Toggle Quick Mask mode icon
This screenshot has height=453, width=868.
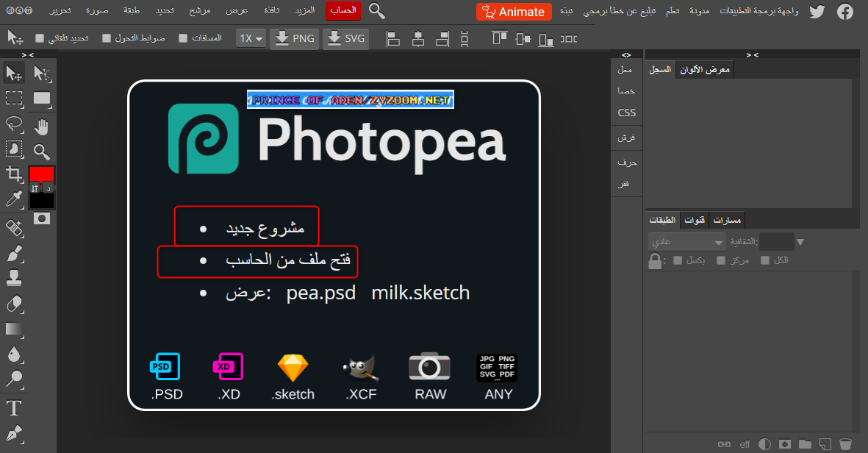(41, 218)
